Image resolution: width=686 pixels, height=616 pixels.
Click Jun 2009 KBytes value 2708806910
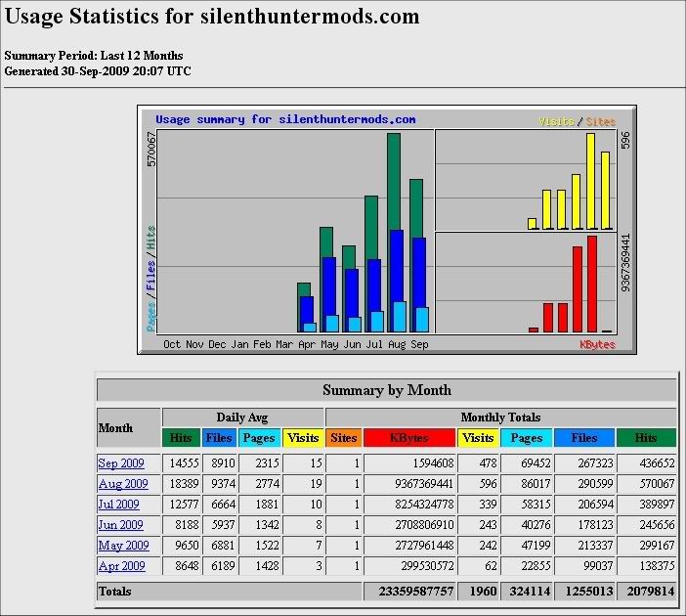pyautogui.click(x=424, y=525)
